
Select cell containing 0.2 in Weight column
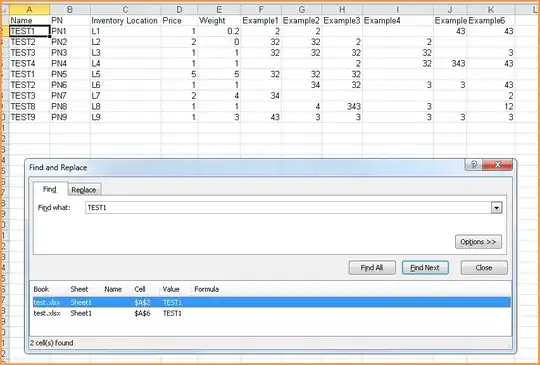219,31
